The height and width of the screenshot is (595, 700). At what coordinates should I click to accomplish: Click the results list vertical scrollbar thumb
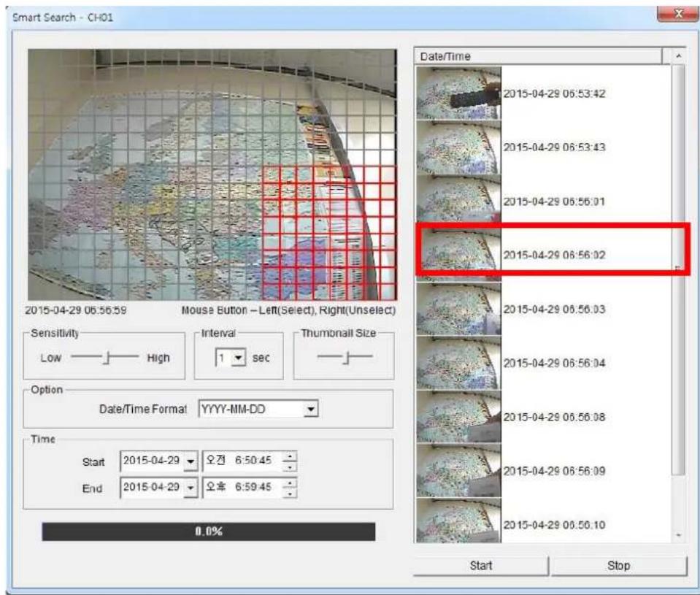pyautogui.click(x=679, y=271)
